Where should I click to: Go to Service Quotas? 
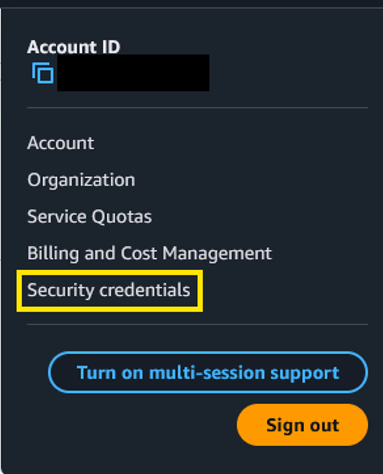(x=90, y=216)
